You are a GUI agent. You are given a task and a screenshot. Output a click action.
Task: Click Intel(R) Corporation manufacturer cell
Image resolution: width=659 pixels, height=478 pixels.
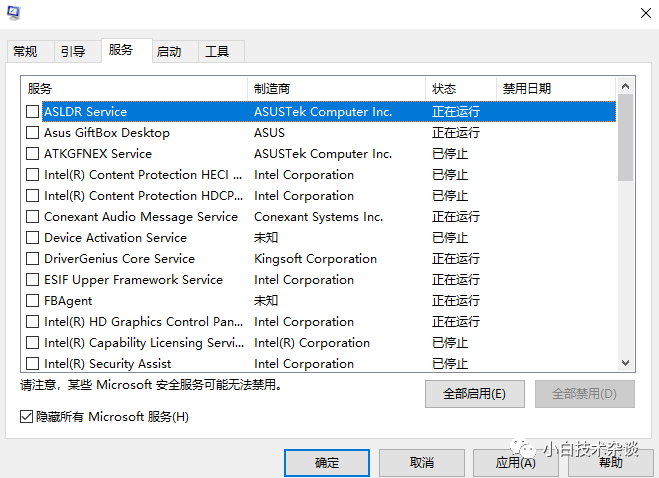click(x=311, y=343)
